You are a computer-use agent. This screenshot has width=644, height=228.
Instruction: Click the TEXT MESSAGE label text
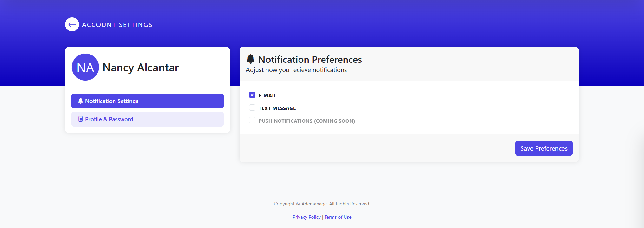coord(277,108)
